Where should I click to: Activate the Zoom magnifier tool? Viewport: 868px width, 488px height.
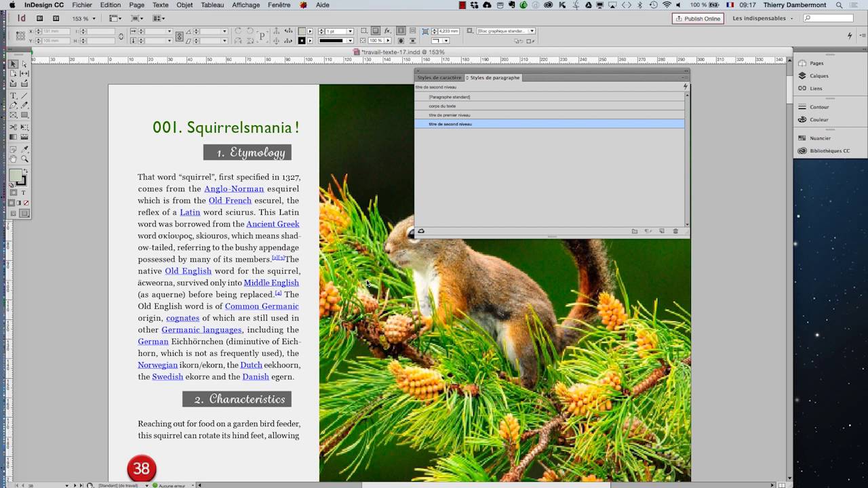tap(24, 159)
